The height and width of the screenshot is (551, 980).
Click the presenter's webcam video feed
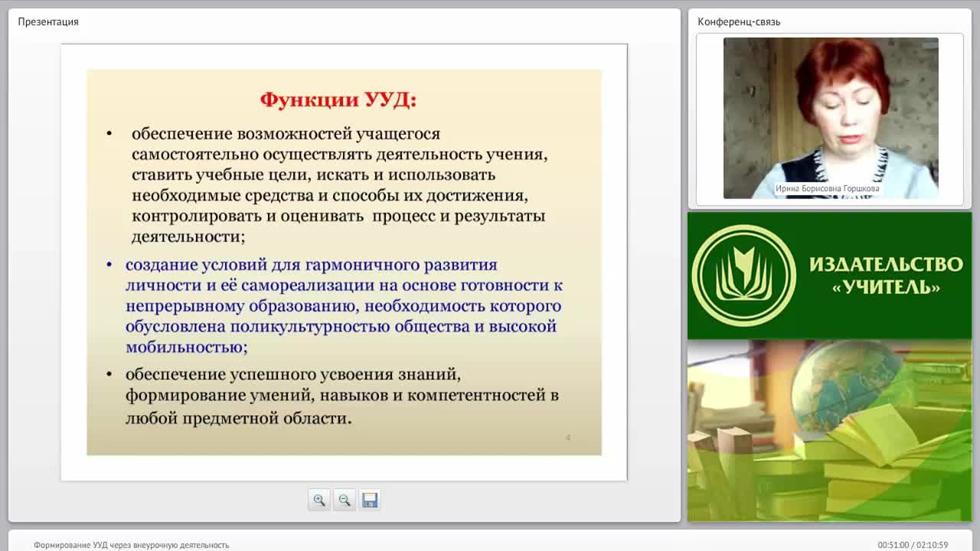click(831, 118)
